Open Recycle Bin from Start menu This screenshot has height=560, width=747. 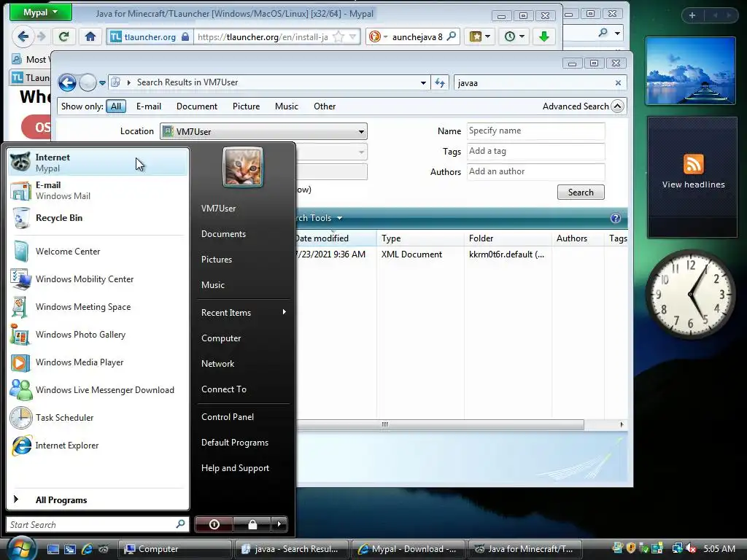point(98,218)
